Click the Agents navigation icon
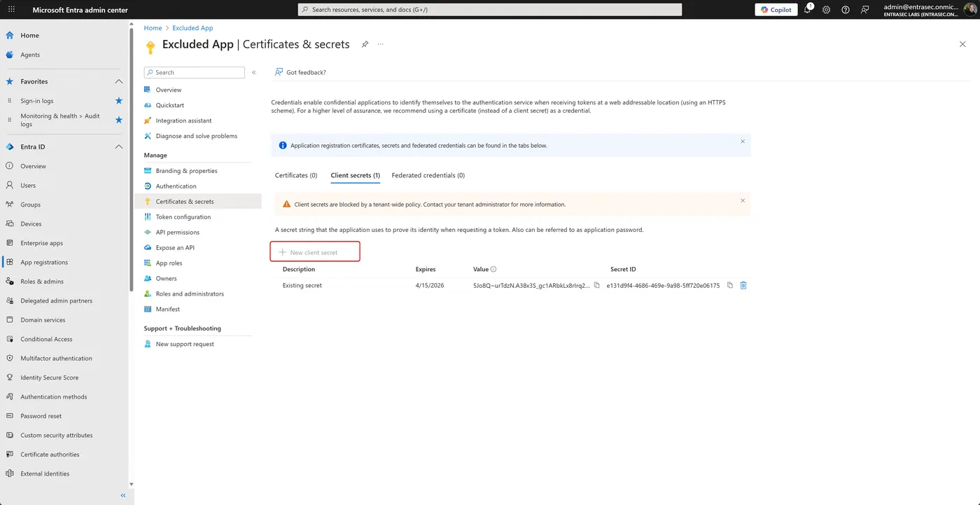 pyautogui.click(x=10, y=55)
